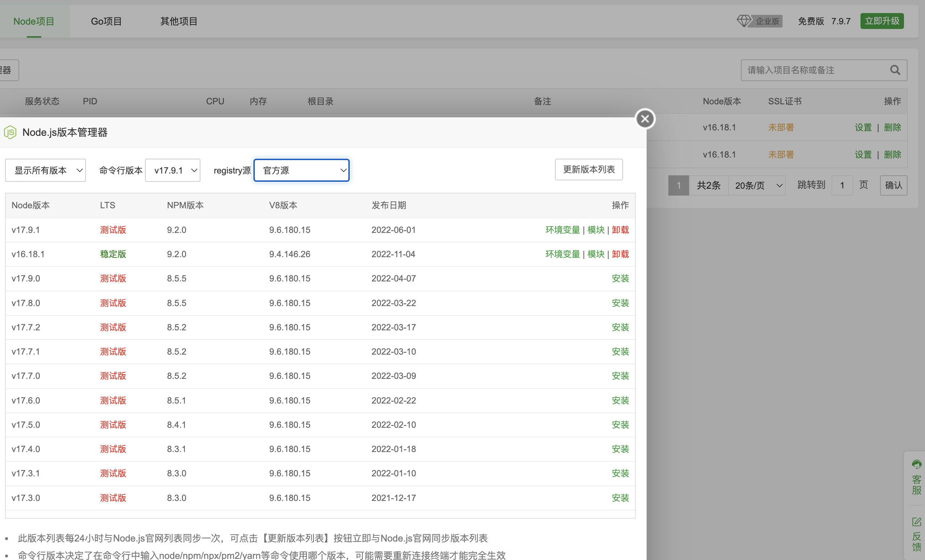Install Node v17.9.0
Screen dimensions: 925x560
click(x=620, y=279)
